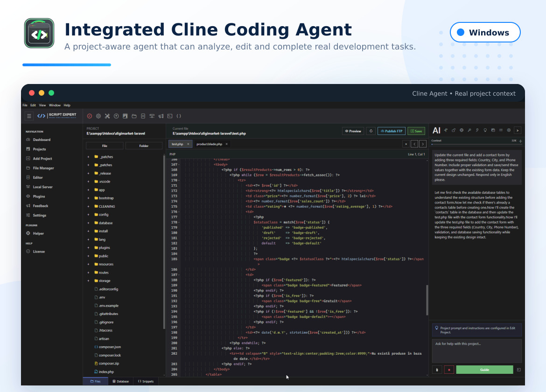Close all tabs with the X button near chevrons
This screenshot has width=546, height=392.
coord(406,144)
